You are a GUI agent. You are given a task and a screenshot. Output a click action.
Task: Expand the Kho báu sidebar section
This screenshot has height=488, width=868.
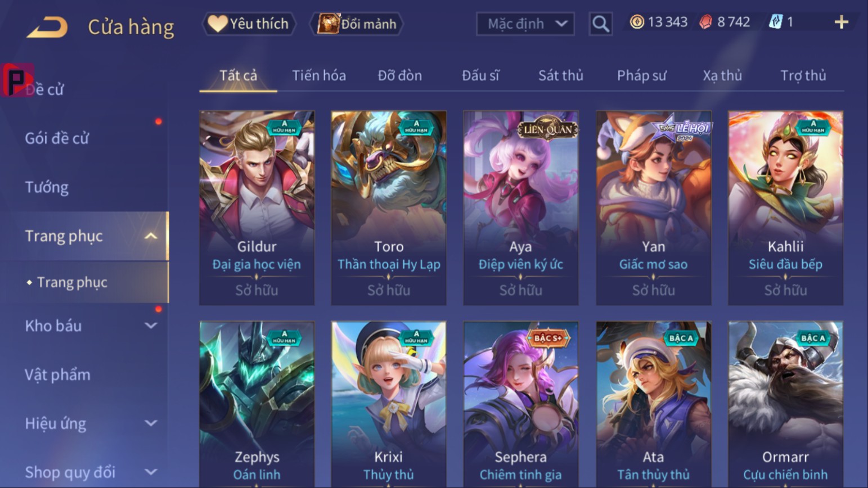tap(151, 326)
